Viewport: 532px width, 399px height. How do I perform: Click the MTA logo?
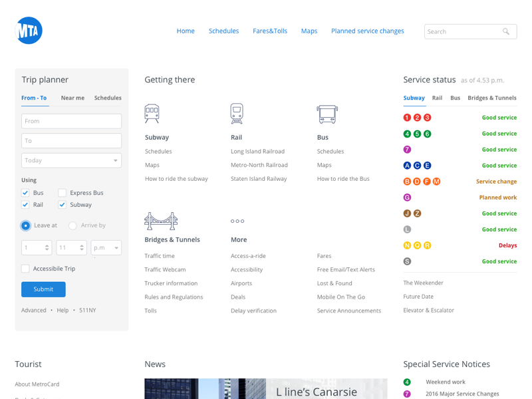point(29,31)
